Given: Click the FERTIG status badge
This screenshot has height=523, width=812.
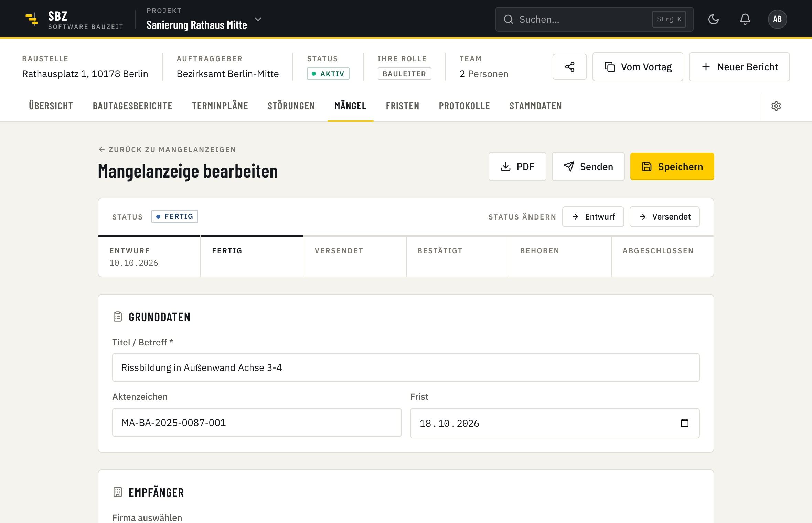Looking at the screenshot, I should (175, 216).
